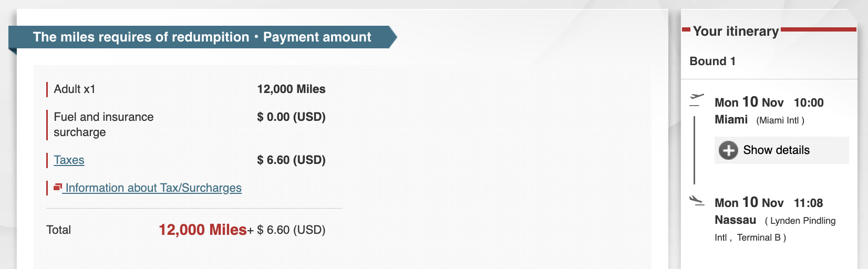Expand the Show details section

[776, 150]
